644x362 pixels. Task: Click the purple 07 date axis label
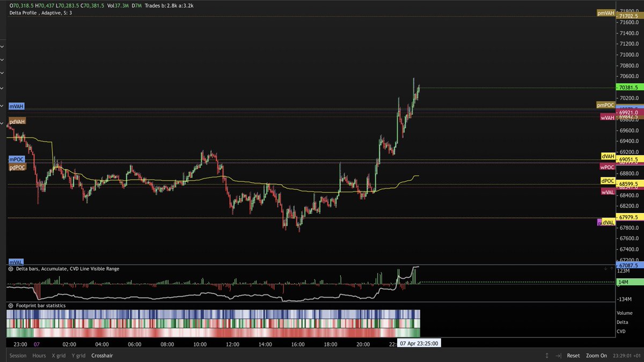click(x=36, y=344)
